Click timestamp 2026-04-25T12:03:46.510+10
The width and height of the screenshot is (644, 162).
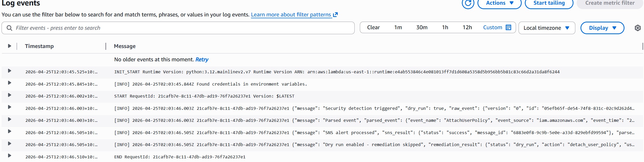tap(61, 157)
